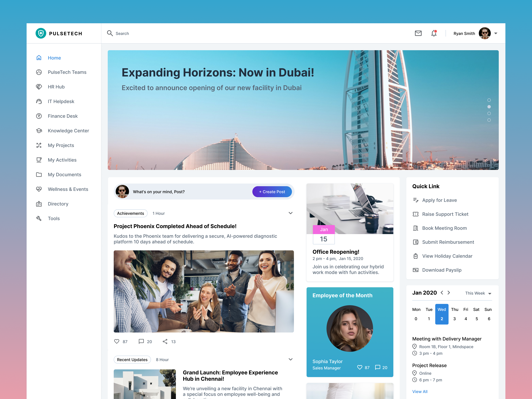
Task: Navigate to Knowledge Center
Action: click(68, 131)
